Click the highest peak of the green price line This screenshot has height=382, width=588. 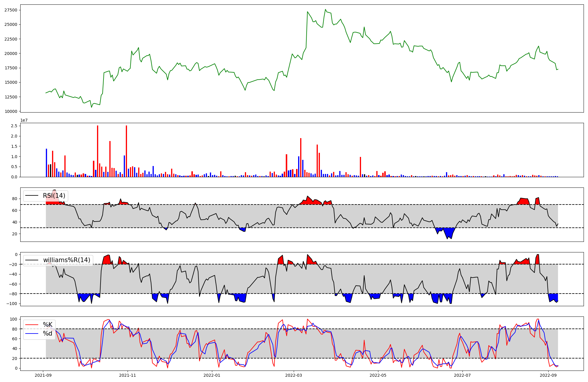pos(325,9)
